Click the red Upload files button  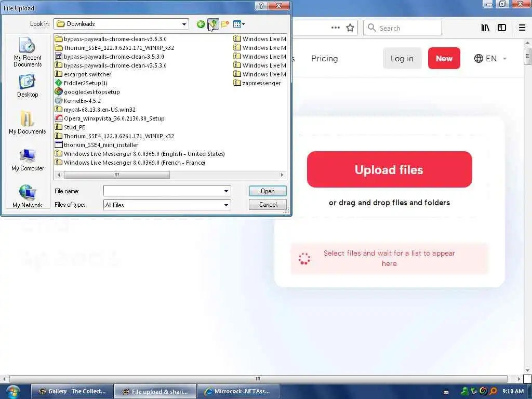click(389, 169)
